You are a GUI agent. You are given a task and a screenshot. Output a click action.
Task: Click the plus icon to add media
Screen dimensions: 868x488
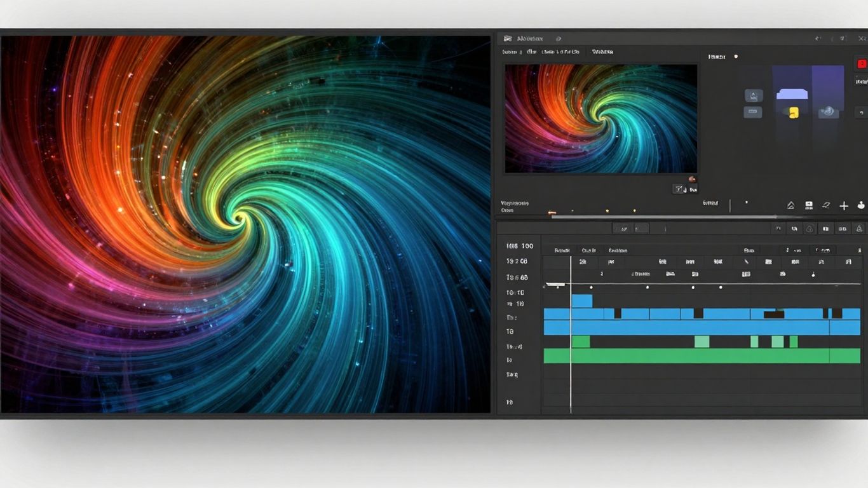click(844, 205)
